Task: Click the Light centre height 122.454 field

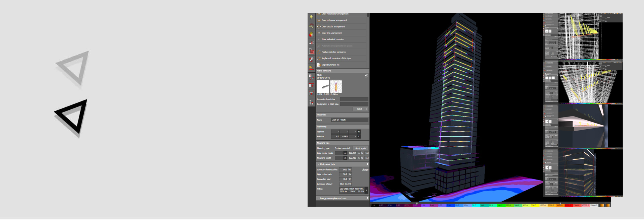Action: pyautogui.click(x=352, y=153)
